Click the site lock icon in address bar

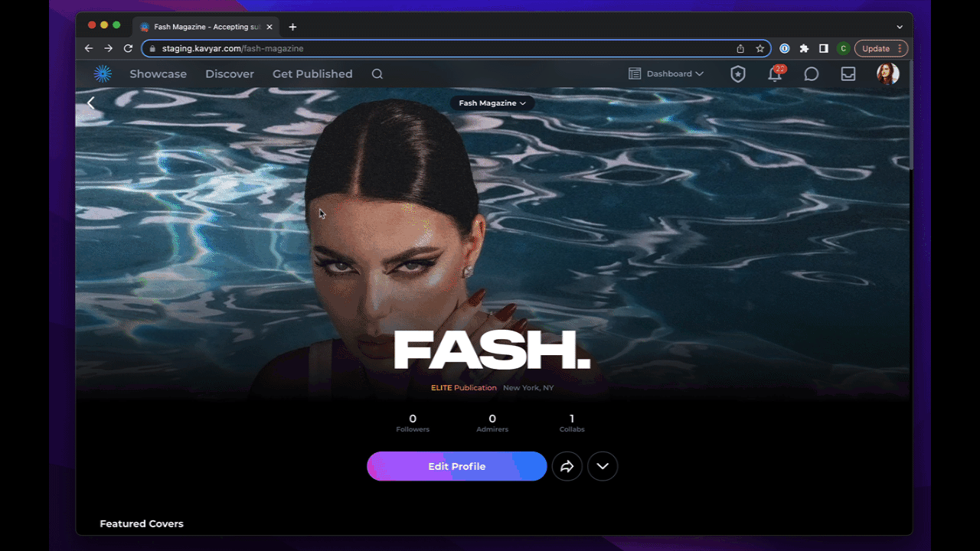(x=153, y=48)
